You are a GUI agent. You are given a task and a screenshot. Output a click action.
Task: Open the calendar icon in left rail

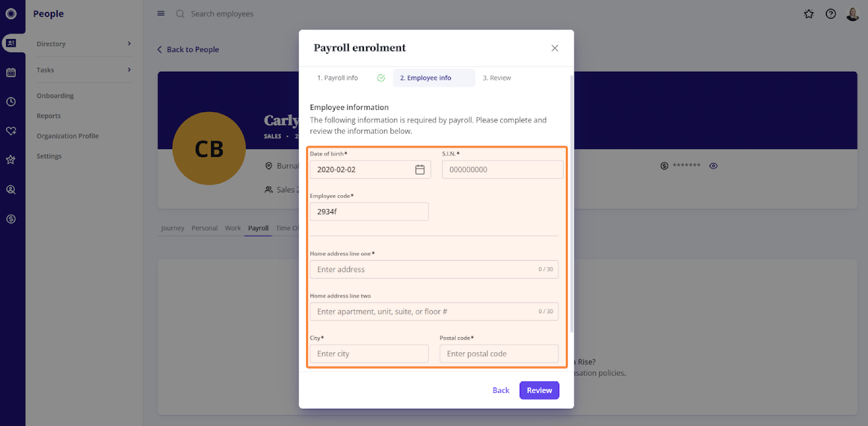(x=11, y=72)
